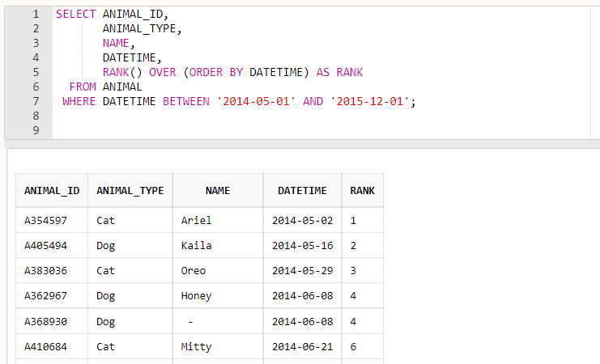
Task: Click the FROM keyword on line 6
Action: pos(83,87)
